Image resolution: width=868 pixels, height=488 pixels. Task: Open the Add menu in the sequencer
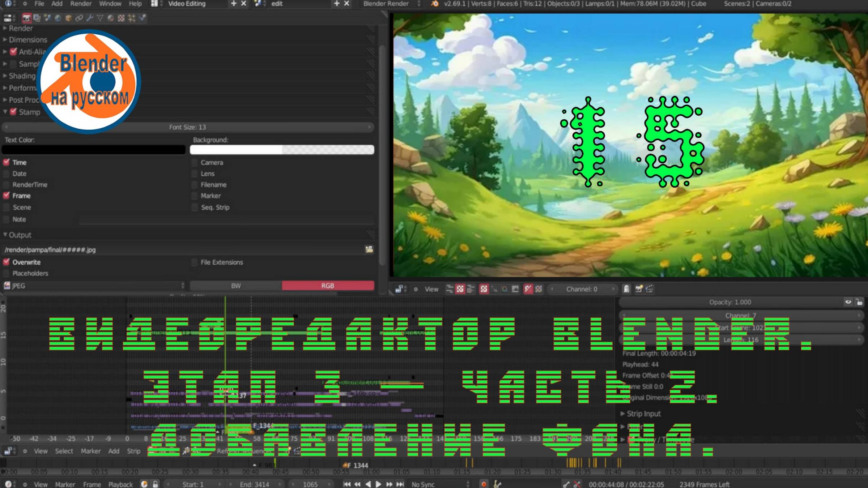click(x=114, y=451)
